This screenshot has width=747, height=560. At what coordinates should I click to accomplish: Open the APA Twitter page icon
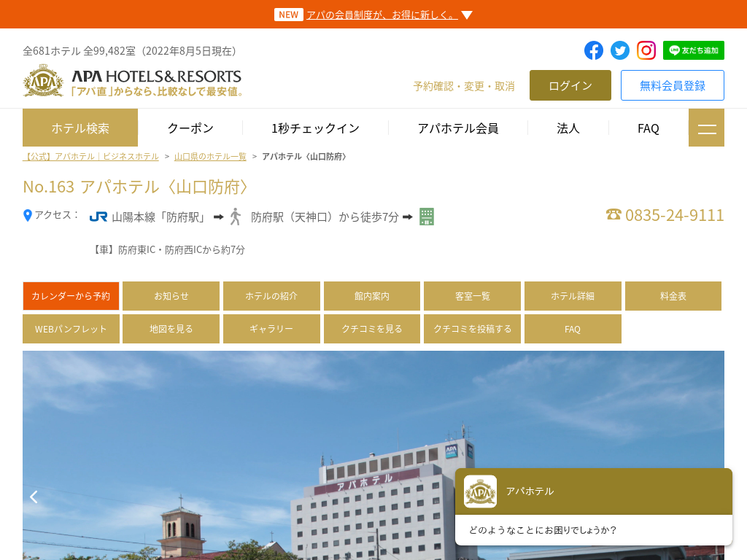click(620, 50)
